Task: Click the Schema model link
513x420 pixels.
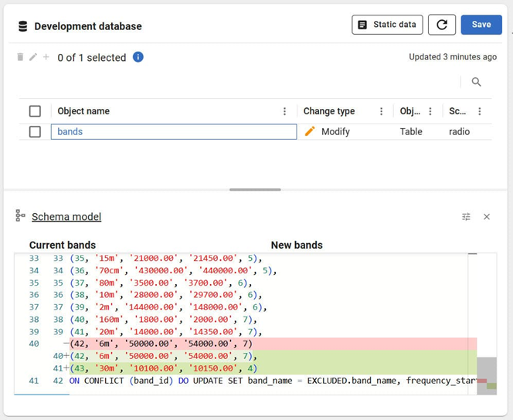Action: (66, 217)
